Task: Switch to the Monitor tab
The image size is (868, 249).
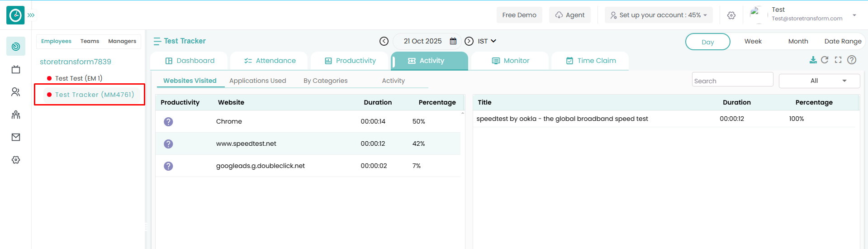Action: [x=510, y=61]
